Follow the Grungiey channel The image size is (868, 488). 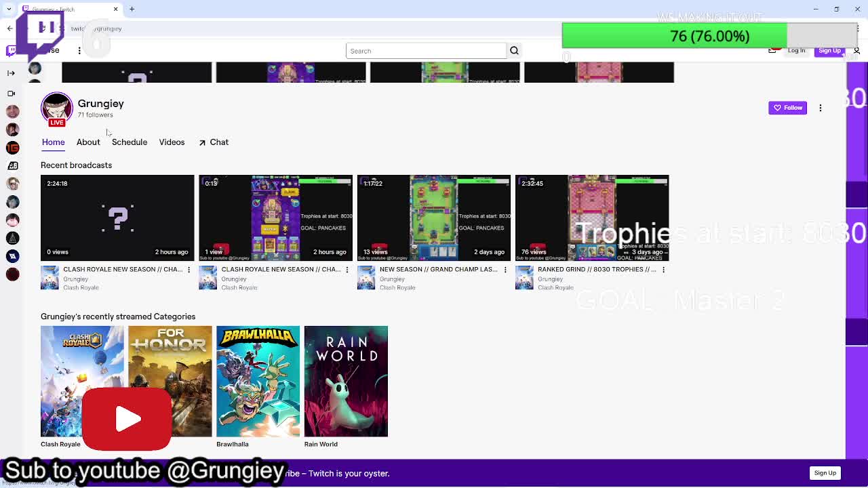pos(787,108)
